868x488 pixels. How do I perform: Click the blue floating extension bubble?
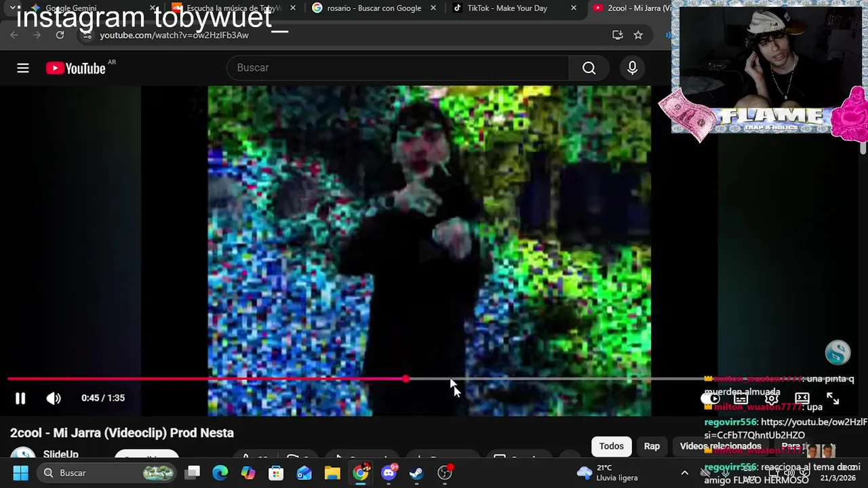tap(837, 352)
